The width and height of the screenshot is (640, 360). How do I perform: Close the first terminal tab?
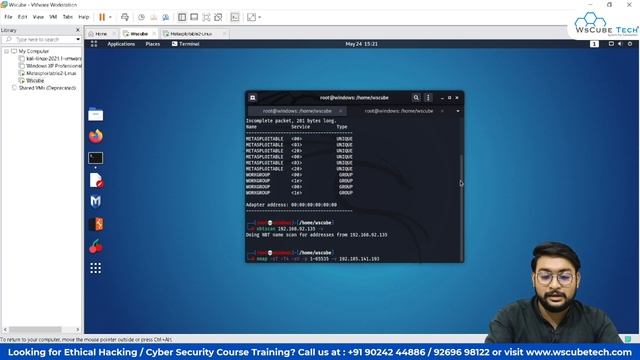click(340, 111)
